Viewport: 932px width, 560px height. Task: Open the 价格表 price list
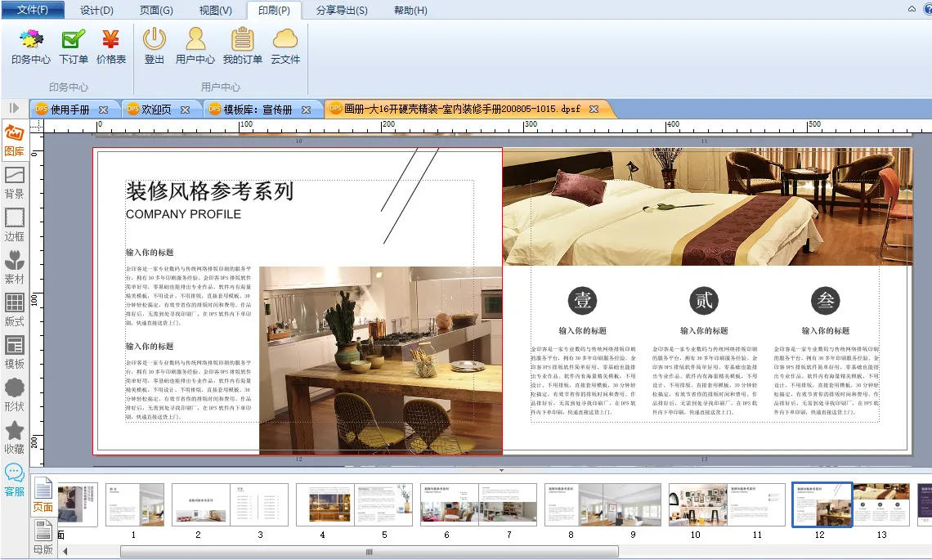pos(111,46)
